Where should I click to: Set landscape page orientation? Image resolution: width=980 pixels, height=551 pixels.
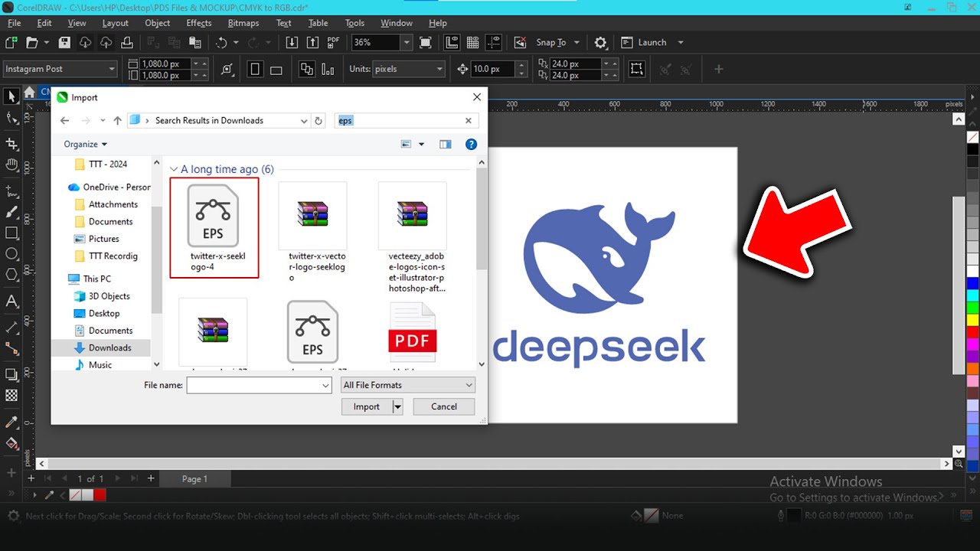(276, 70)
